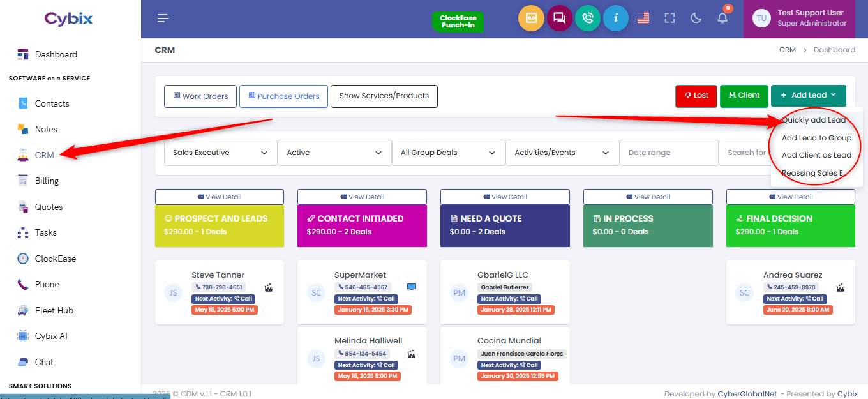Open Quotes in the sidebar

pos(49,207)
